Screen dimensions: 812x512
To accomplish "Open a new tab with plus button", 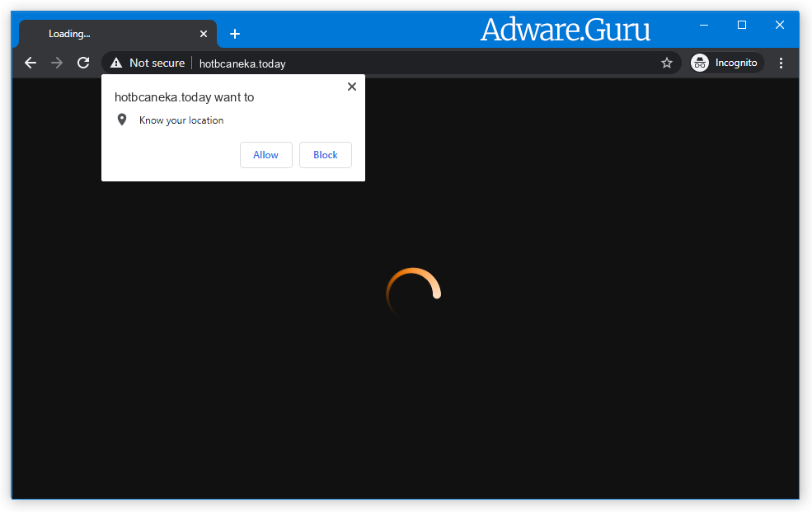I will point(235,34).
